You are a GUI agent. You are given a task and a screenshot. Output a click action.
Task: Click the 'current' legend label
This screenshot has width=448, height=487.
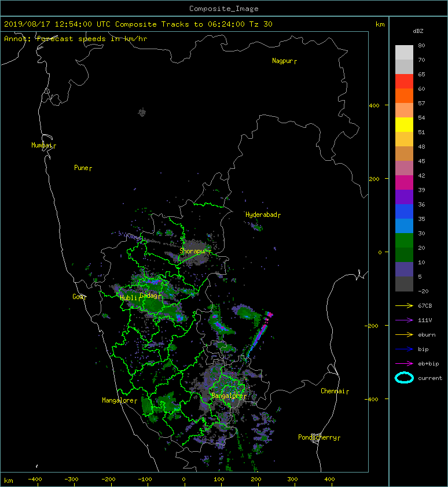pos(430,378)
